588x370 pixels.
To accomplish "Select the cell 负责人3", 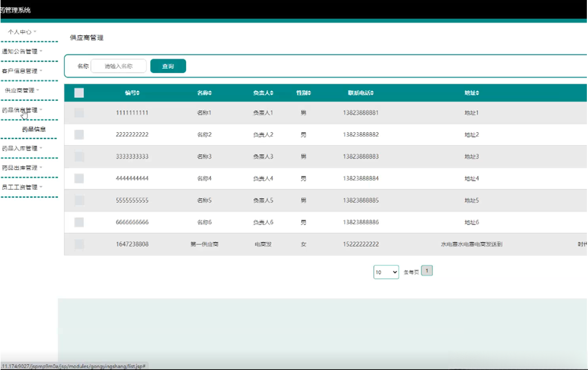I will (x=264, y=157).
